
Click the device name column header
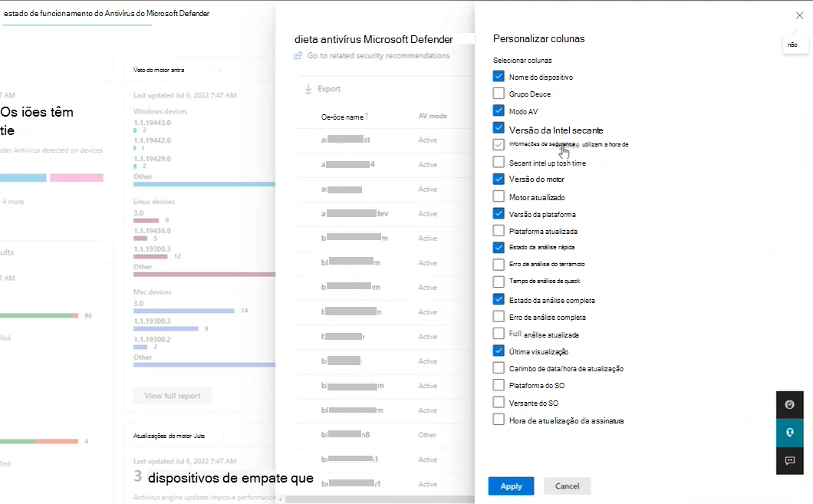[342, 117]
